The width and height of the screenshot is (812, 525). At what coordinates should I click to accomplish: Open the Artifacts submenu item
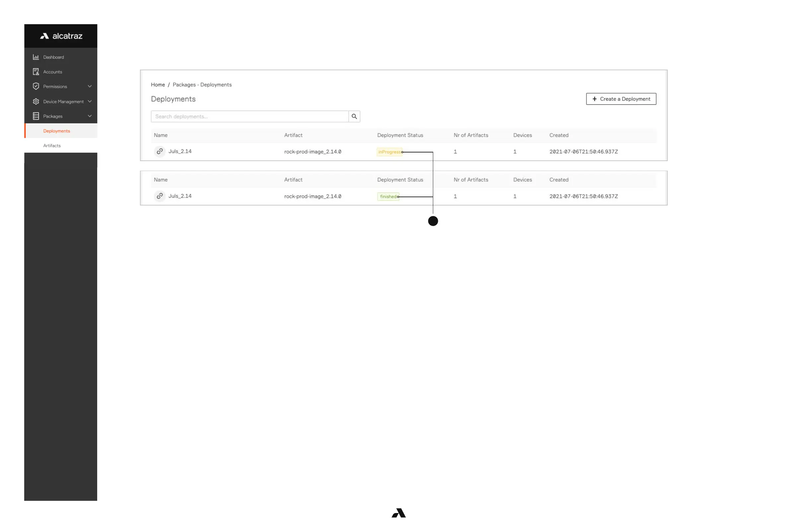coord(52,146)
